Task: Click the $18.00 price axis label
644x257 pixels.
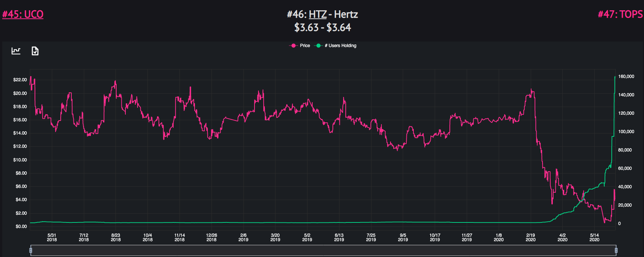Action: point(20,107)
